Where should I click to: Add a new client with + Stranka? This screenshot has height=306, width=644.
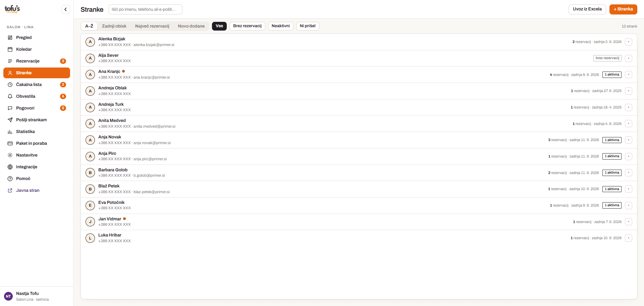click(x=623, y=9)
